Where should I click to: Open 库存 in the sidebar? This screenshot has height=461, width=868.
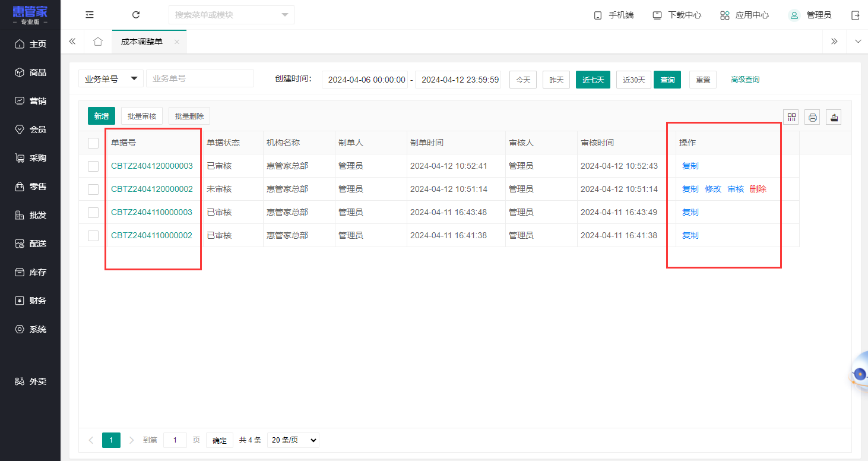tap(30, 272)
